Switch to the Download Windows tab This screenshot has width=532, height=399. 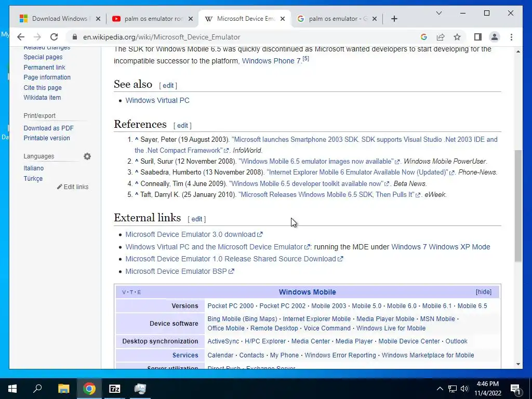[x=56, y=19]
